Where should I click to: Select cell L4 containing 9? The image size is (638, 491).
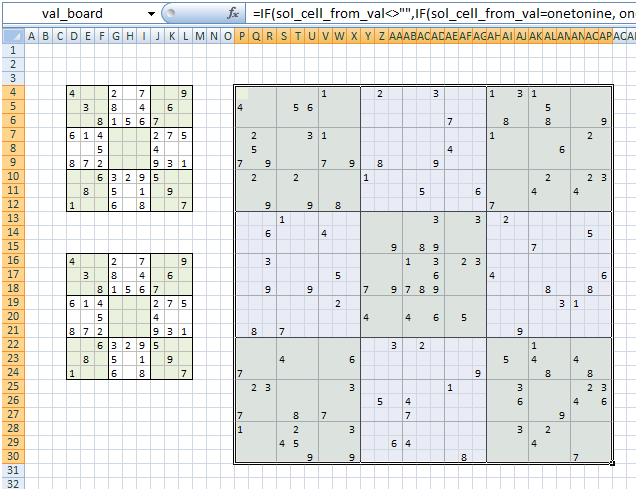pyautogui.click(x=186, y=94)
